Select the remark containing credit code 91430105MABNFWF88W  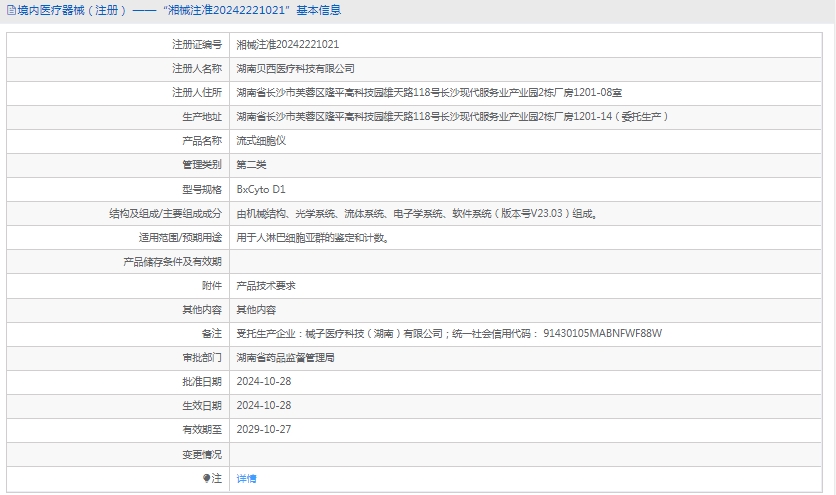click(x=449, y=334)
